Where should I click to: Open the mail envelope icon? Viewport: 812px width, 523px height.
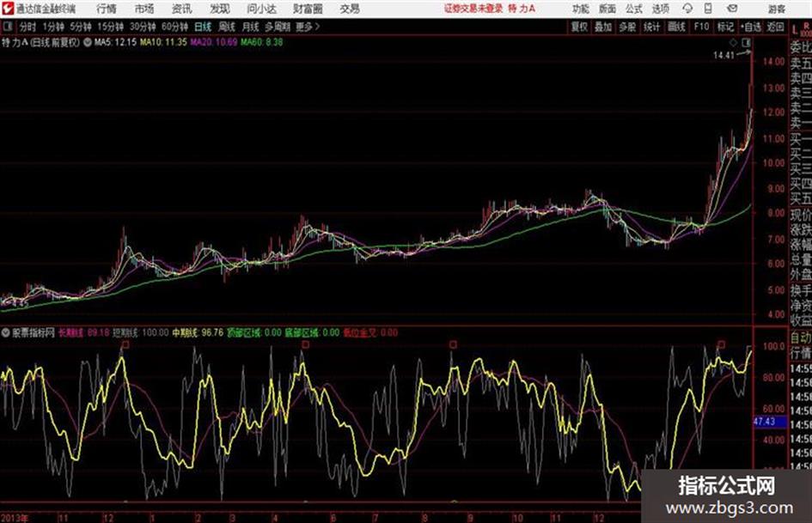pyautogui.click(x=732, y=9)
